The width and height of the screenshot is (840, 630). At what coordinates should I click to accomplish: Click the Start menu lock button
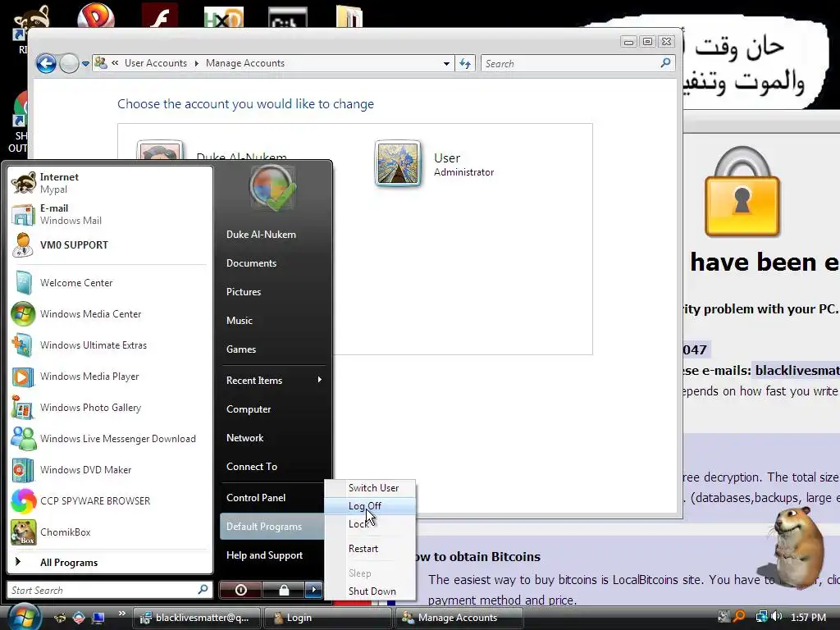[x=283, y=590]
